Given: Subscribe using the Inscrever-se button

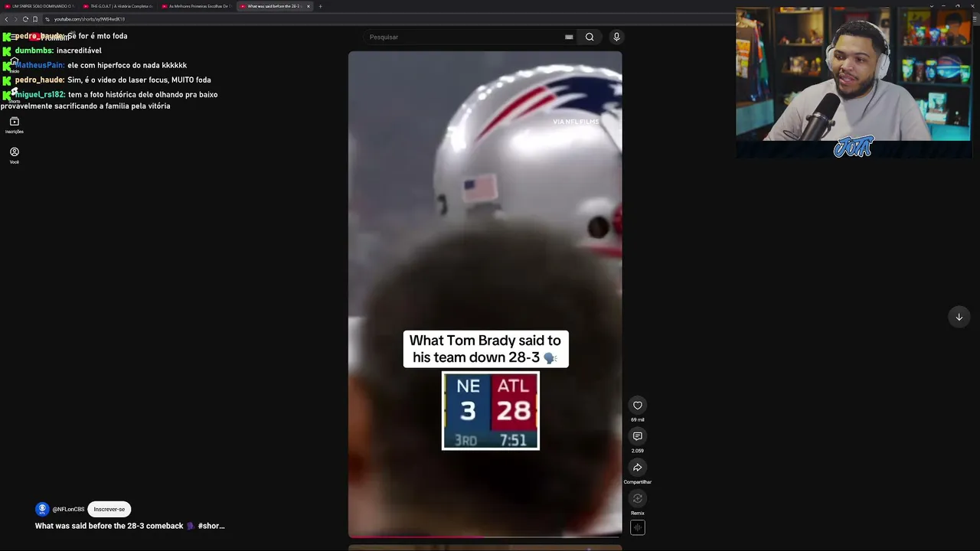Looking at the screenshot, I should (x=109, y=509).
